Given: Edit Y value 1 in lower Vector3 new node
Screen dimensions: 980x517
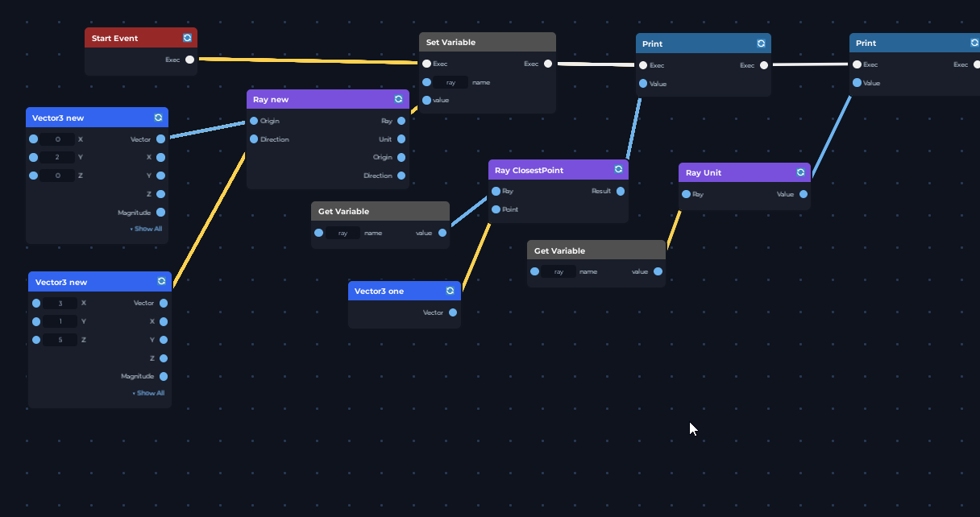Looking at the screenshot, I should [x=60, y=321].
